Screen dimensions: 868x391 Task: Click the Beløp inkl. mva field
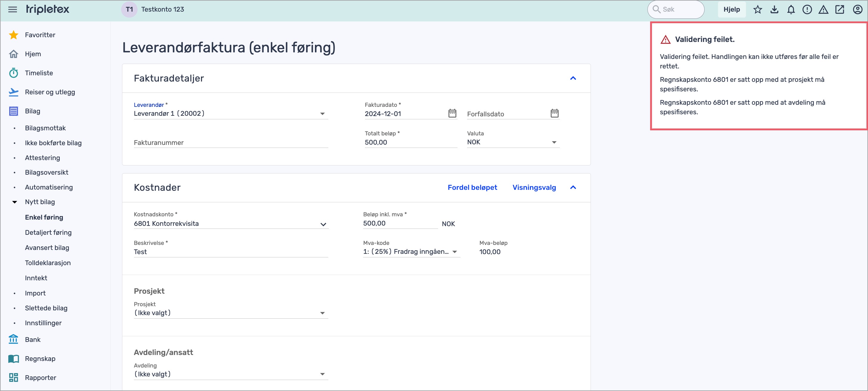tap(400, 223)
